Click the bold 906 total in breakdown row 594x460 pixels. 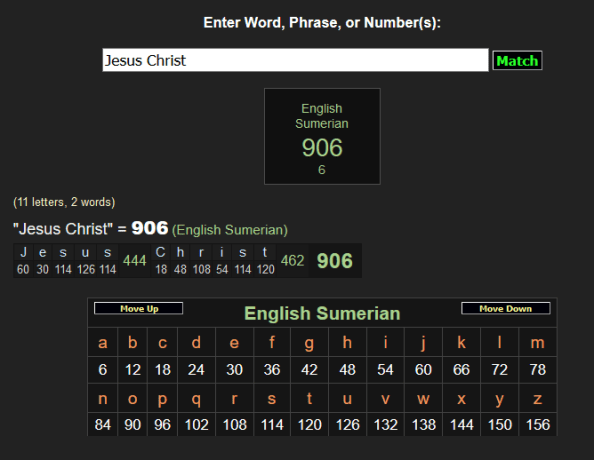pyautogui.click(x=335, y=261)
